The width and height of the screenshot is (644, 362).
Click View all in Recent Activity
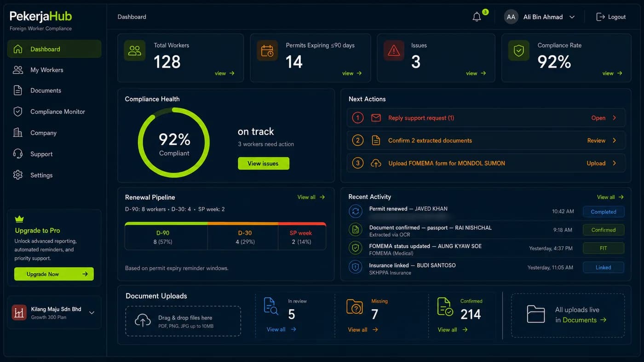tap(610, 197)
